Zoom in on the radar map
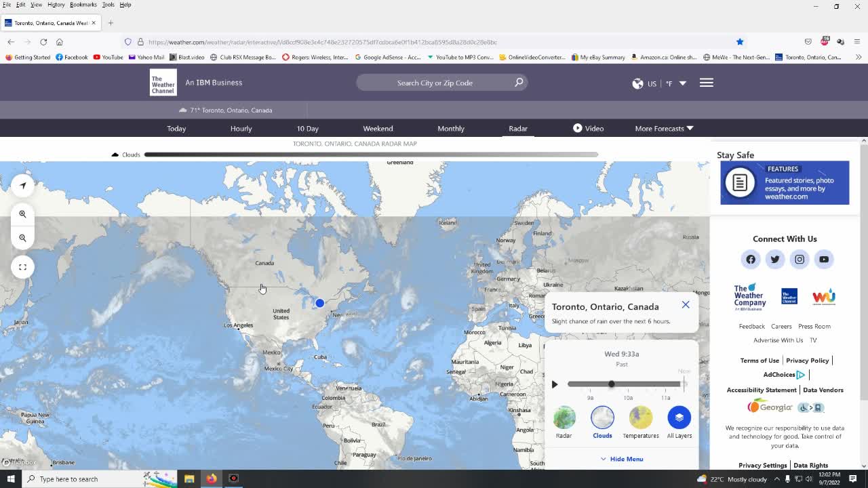 click(x=22, y=214)
